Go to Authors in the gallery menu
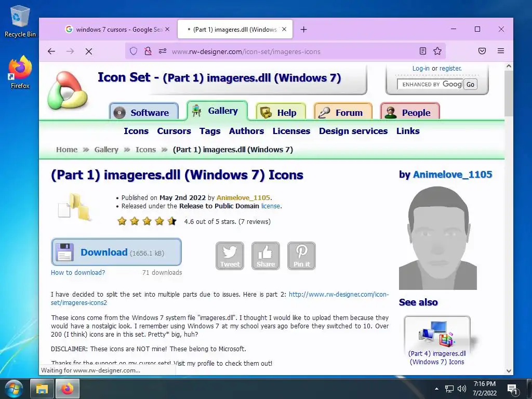 (246, 131)
